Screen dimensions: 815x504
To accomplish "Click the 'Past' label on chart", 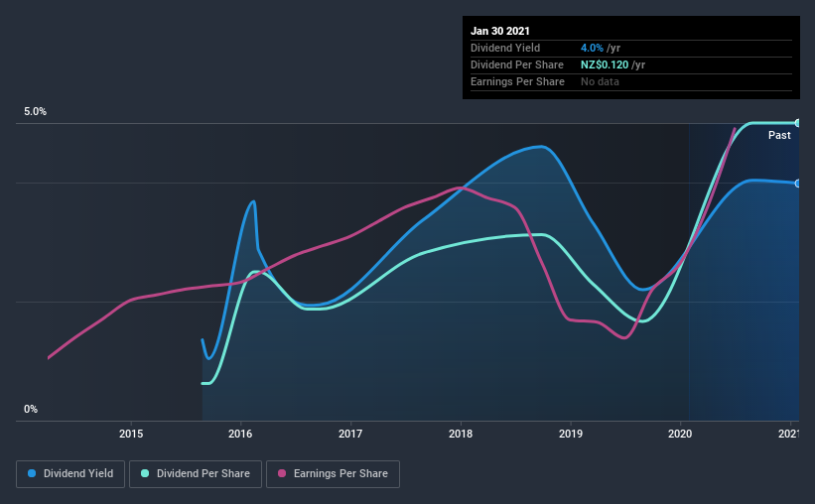I will tap(779, 135).
